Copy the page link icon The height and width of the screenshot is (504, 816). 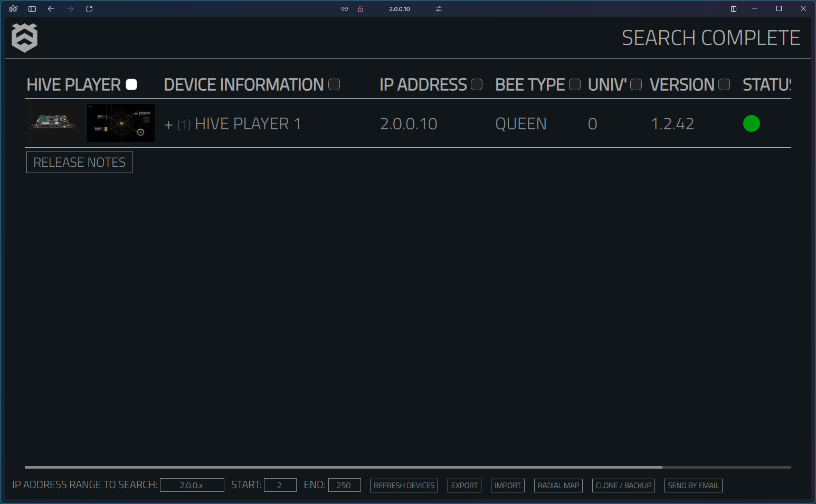click(345, 9)
